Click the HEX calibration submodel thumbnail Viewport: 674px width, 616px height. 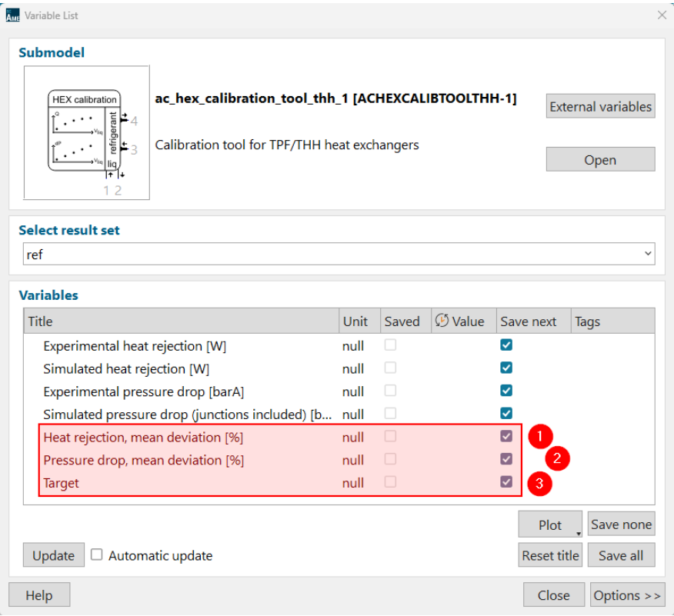(87, 132)
